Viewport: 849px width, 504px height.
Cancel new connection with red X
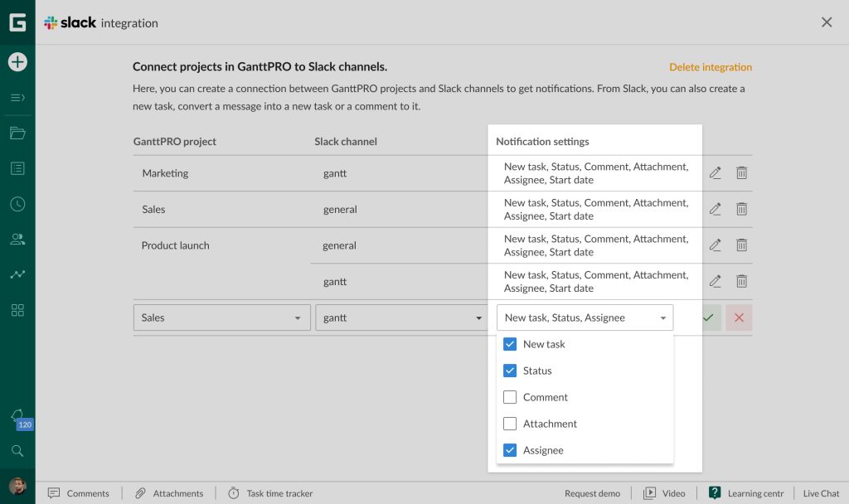739,317
